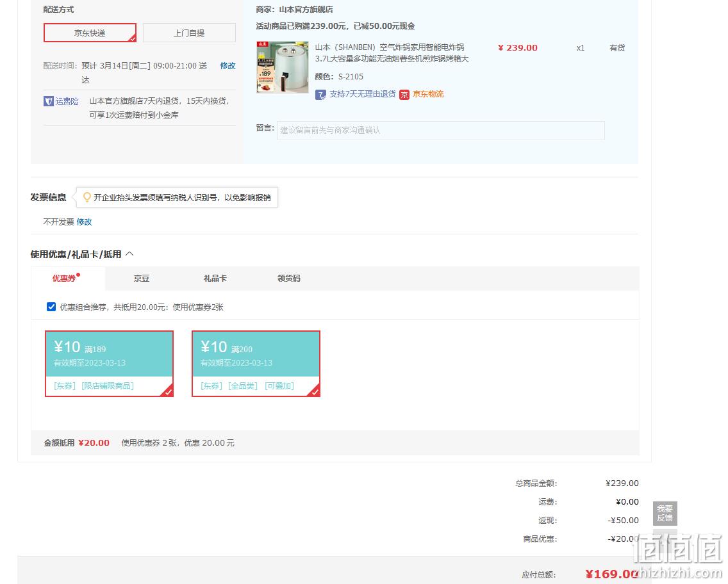
Task: Switch to 礼品卡 tab
Action: point(215,279)
